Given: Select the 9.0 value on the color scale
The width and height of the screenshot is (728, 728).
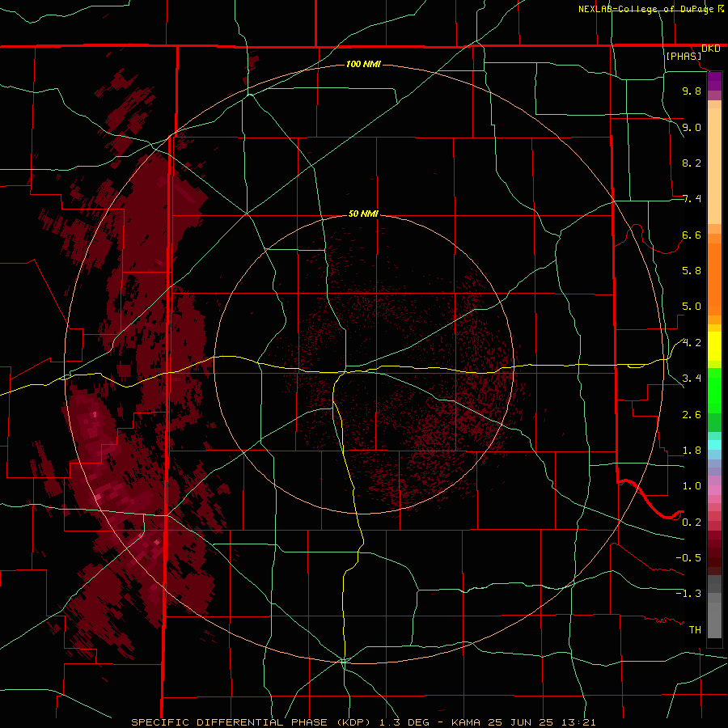Looking at the screenshot, I should (692, 127).
